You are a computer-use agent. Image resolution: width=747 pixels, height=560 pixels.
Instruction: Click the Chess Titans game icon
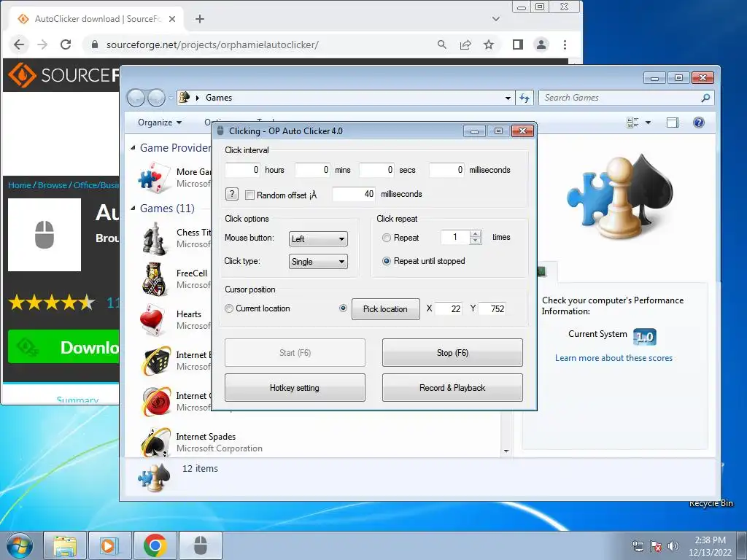(x=155, y=238)
